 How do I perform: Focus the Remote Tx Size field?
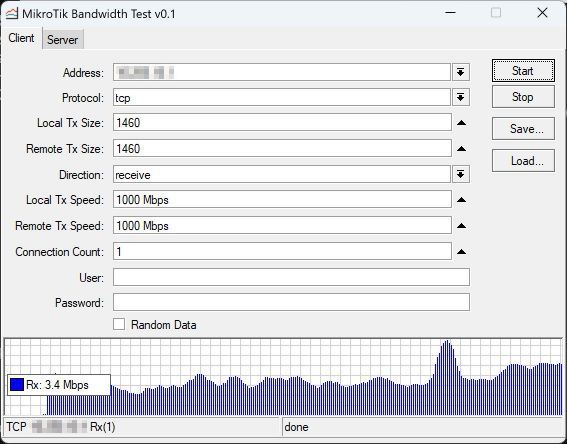pyautogui.click(x=282, y=148)
